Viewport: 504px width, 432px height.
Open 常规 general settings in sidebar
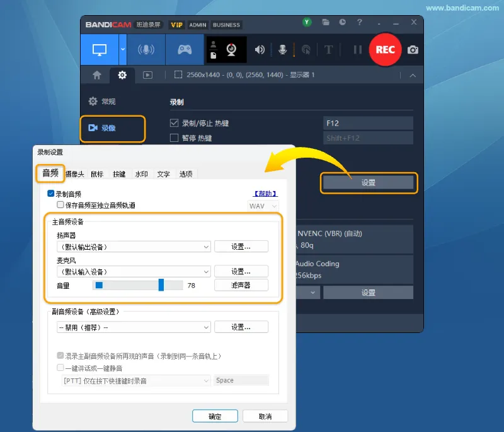pos(102,102)
